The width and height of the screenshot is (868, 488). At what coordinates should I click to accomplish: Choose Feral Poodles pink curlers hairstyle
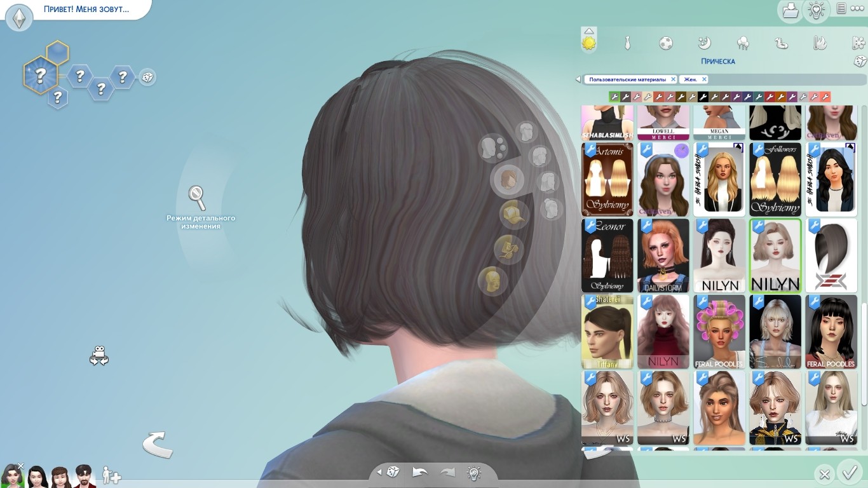[x=719, y=332]
